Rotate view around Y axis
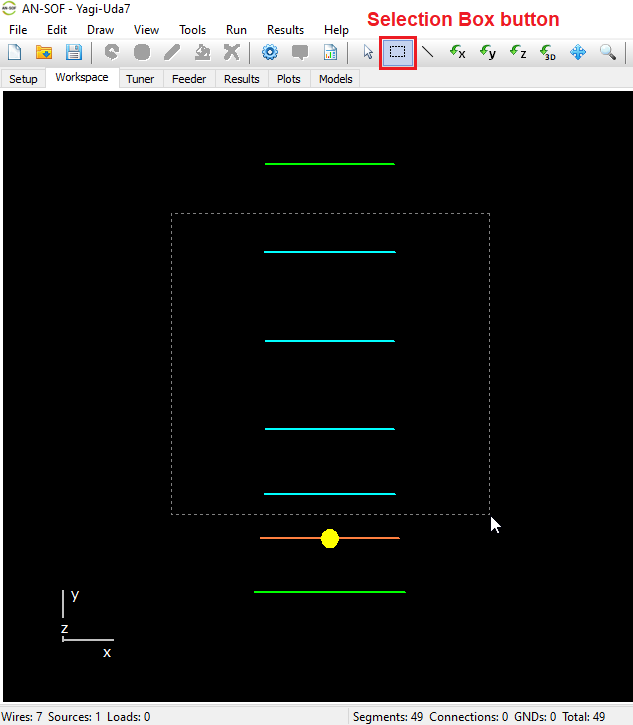The width and height of the screenshot is (633, 725). tap(487, 52)
